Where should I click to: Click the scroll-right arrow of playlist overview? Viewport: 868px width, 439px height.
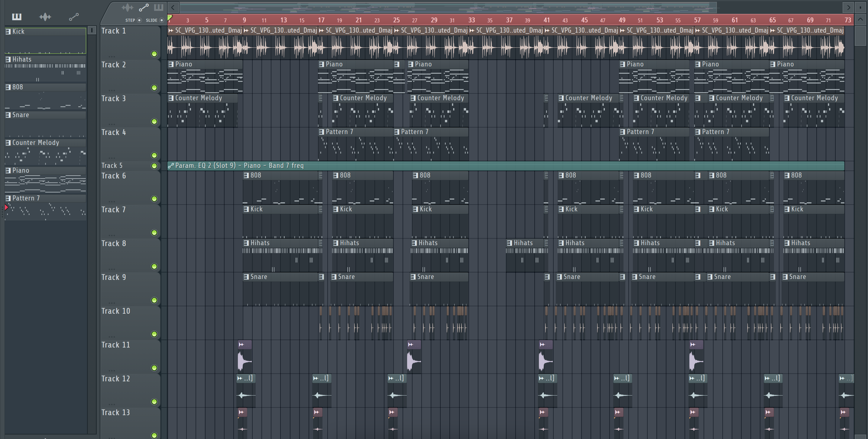point(848,7)
